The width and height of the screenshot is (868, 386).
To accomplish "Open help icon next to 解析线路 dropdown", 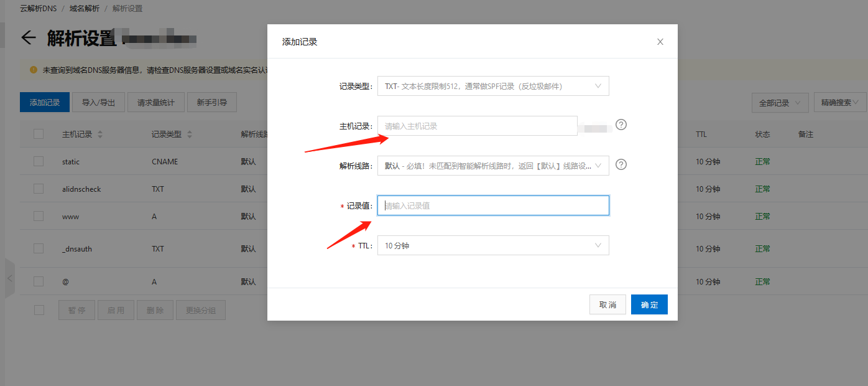I will pos(621,164).
